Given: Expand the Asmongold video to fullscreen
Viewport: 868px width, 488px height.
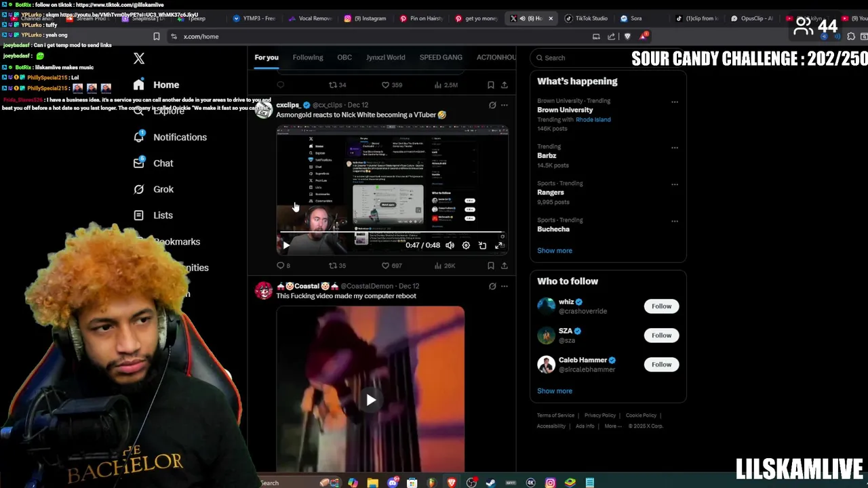Looking at the screenshot, I should click(x=499, y=245).
